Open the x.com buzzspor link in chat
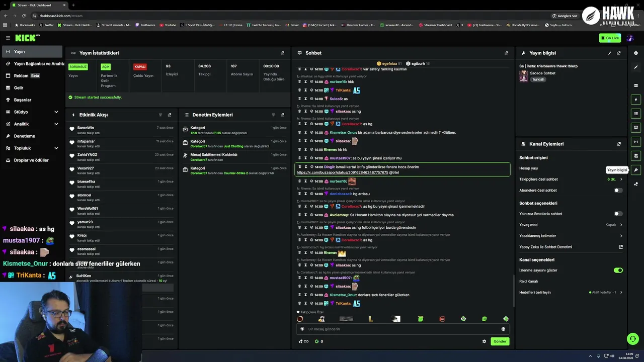This screenshot has height=362, width=644. (x=342, y=172)
